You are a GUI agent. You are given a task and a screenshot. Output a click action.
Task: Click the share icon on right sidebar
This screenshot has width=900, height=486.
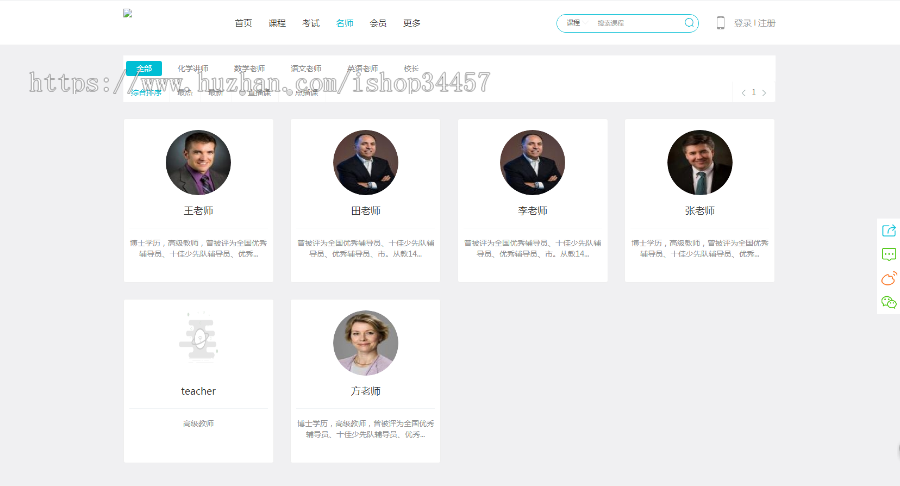click(889, 231)
